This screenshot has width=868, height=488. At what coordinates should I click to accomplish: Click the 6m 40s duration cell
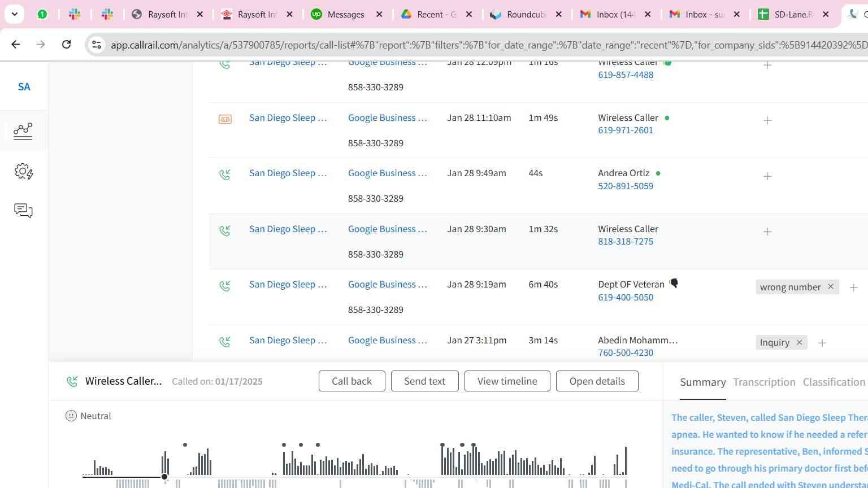click(x=543, y=285)
